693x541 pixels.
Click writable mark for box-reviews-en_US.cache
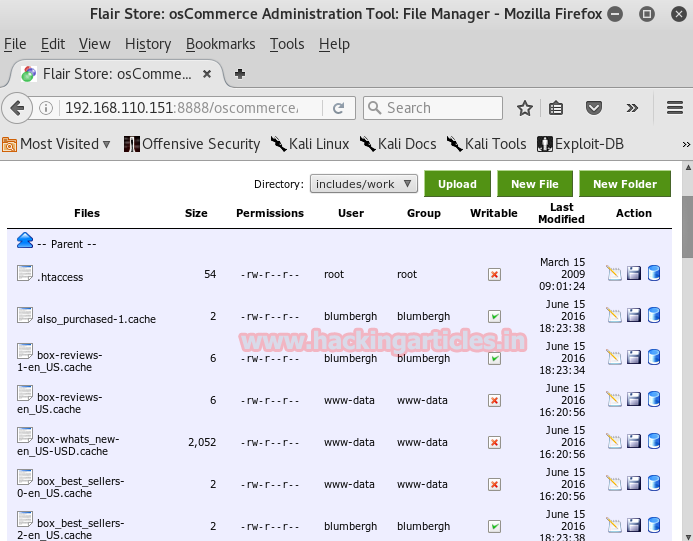click(x=494, y=400)
